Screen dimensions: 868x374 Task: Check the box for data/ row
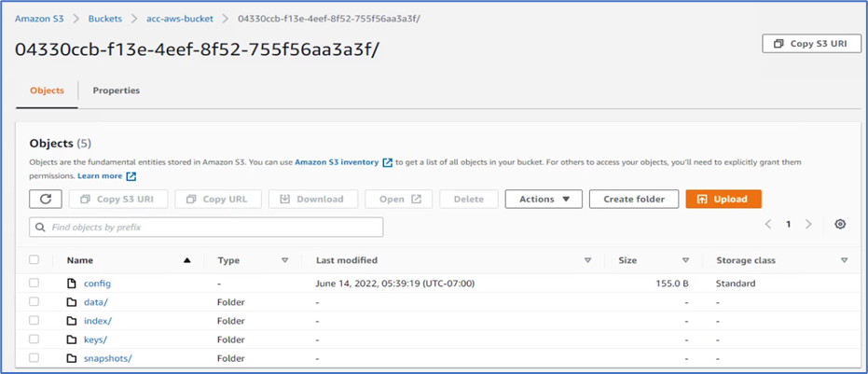click(x=34, y=302)
